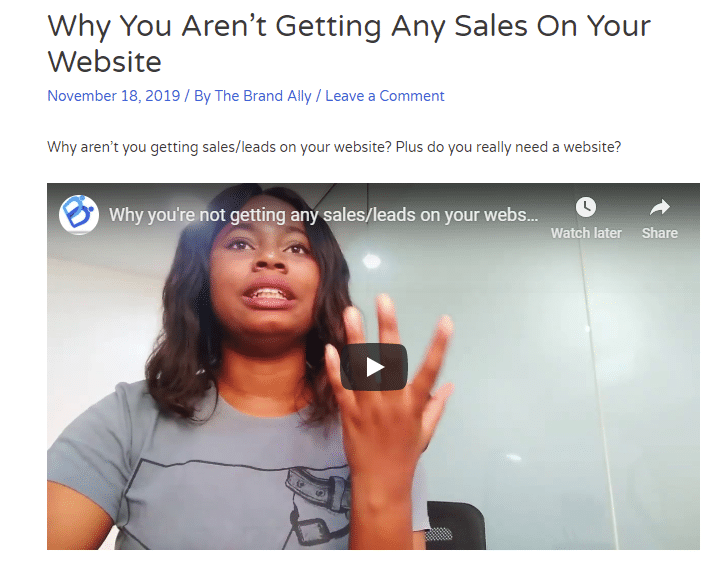726x561 pixels.
Task: Play the embedded YouTube video
Action: (x=374, y=367)
